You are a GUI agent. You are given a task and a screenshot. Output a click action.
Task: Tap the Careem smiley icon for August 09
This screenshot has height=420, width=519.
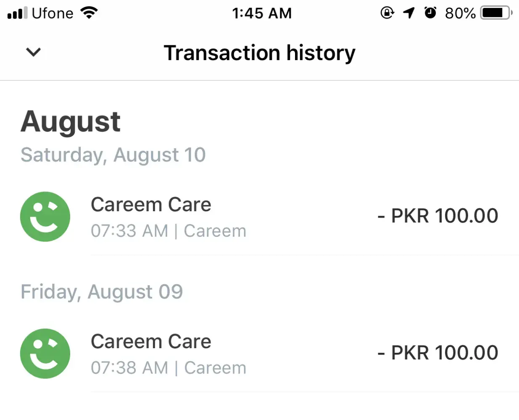click(45, 354)
